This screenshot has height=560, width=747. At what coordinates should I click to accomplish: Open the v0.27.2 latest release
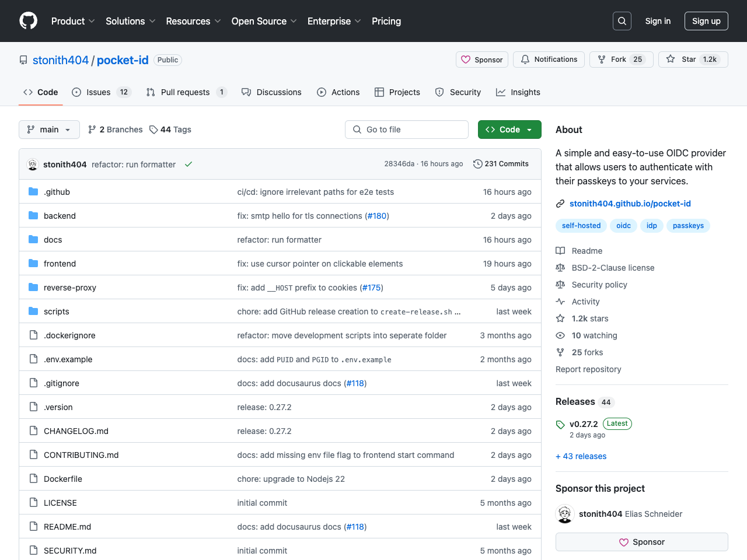(x=584, y=424)
